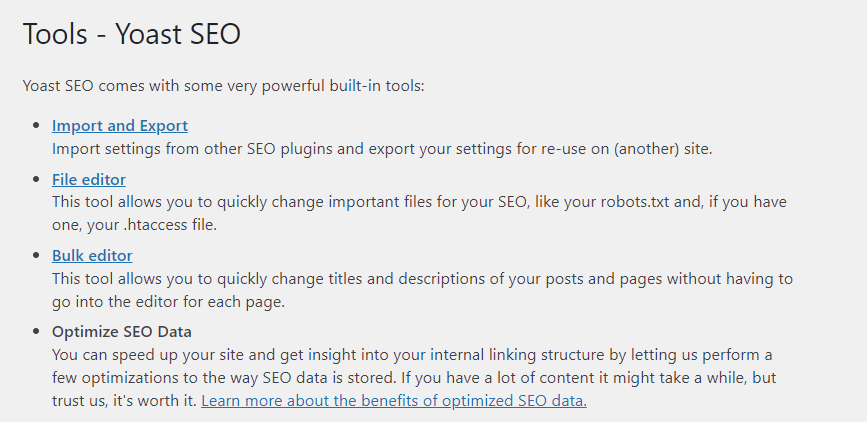The width and height of the screenshot is (867, 422).
Task: Click the 'Tools - Yoast SEO' page heading
Action: (132, 34)
